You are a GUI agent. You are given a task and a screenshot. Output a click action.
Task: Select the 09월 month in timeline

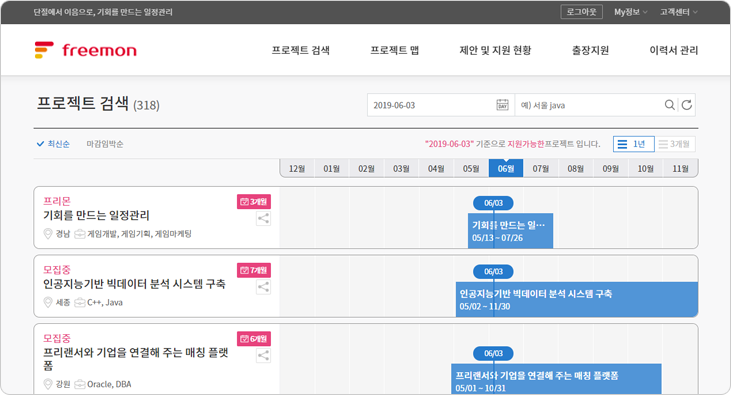coord(611,168)
